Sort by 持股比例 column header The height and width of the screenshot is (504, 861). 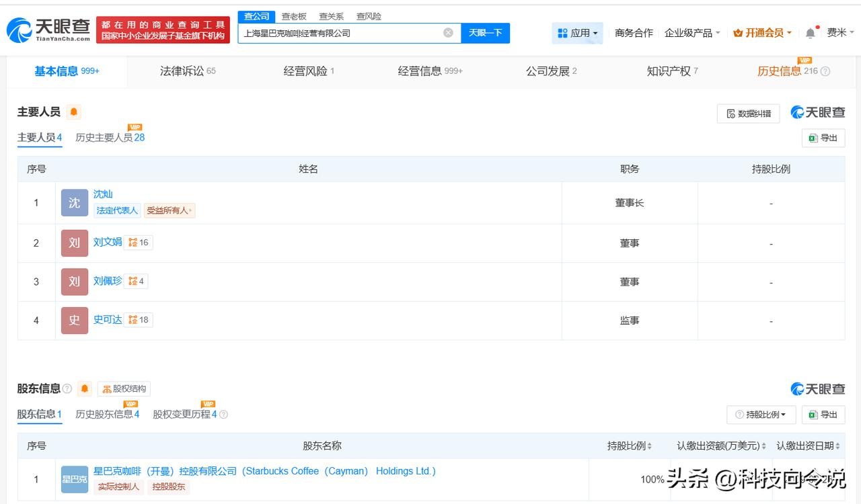630,446
